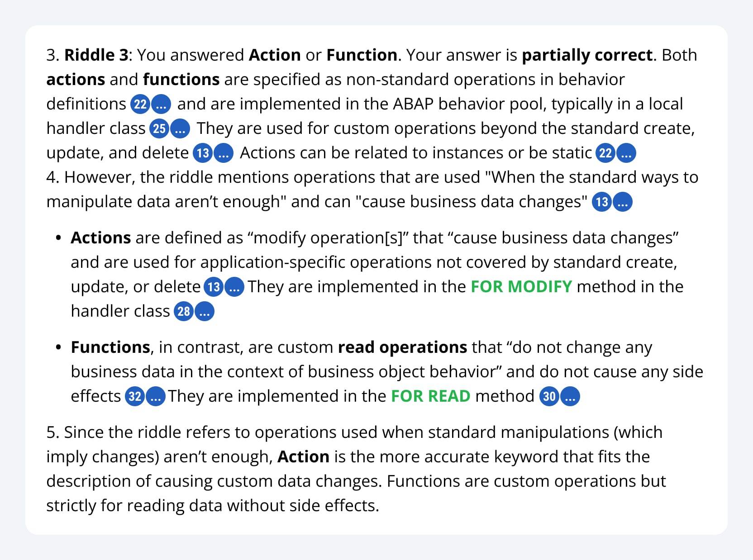
Task: Open citation 22 after instances or be static
Action: [x=605, y=153]
